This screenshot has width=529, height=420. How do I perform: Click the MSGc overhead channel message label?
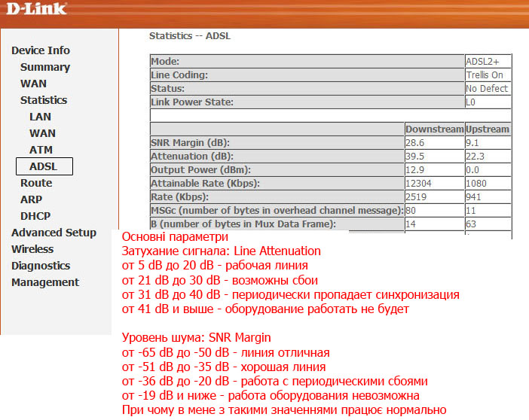[277, 210]
